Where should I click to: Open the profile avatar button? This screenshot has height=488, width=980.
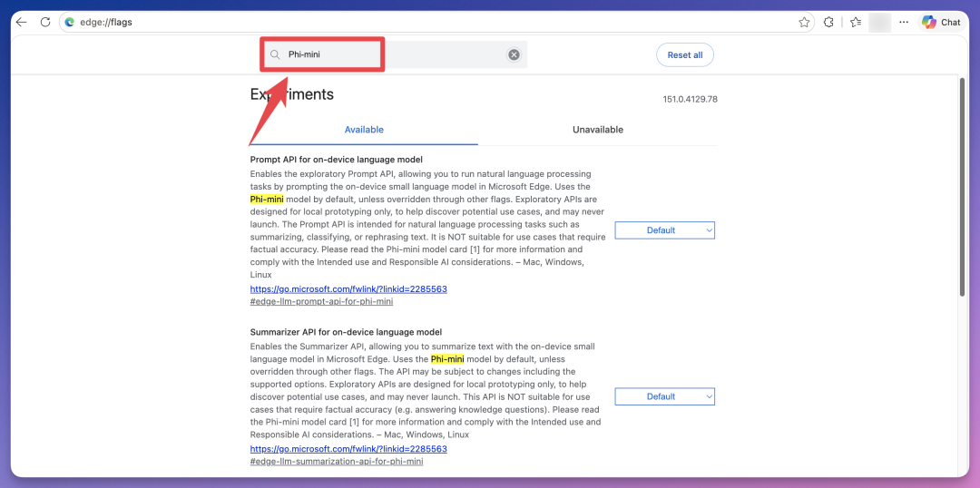click(x=879, y=22)
